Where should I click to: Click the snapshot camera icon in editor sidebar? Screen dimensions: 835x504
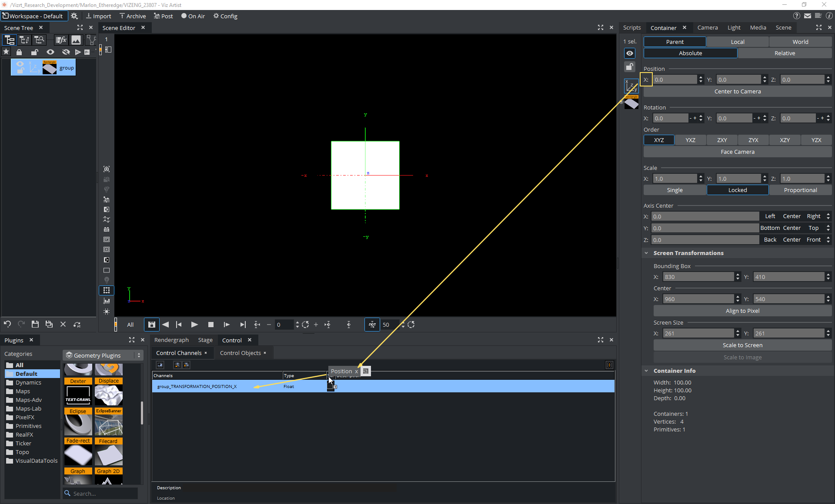pyautogui.click(x=107, y=169)
